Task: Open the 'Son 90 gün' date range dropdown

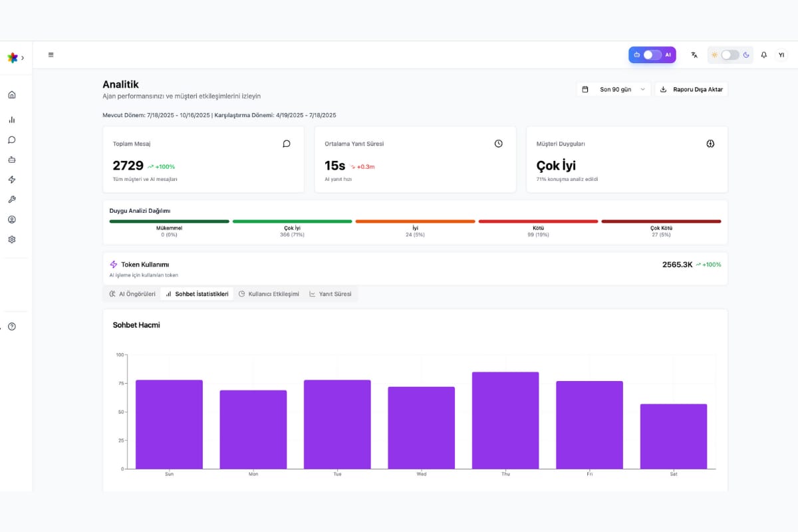Action: click(613, 89)
